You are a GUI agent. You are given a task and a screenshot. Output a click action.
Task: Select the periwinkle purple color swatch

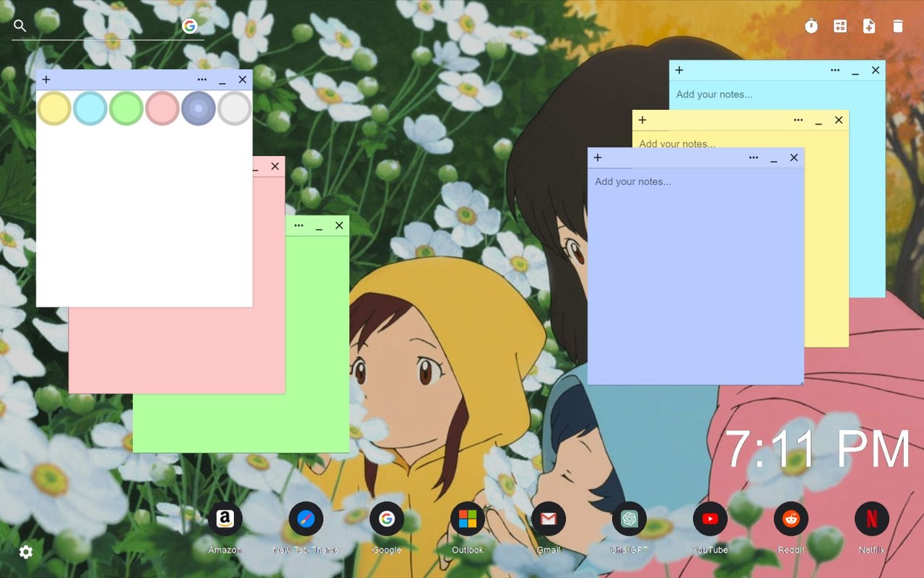tap(199, 108)
